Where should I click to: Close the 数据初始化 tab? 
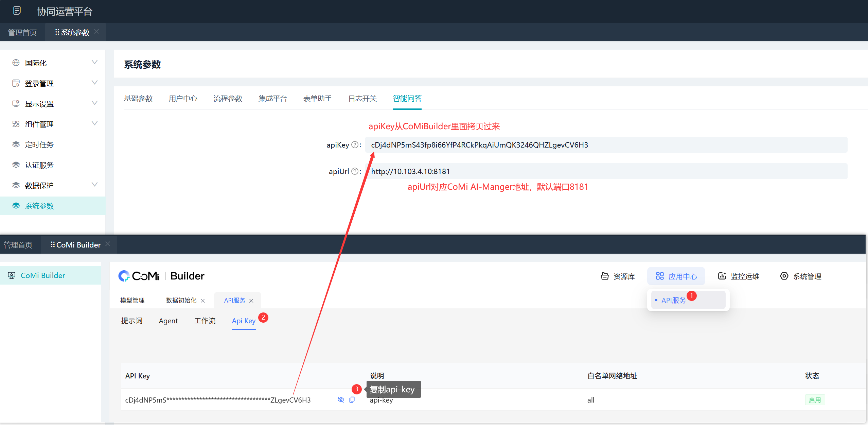[203, 301]
